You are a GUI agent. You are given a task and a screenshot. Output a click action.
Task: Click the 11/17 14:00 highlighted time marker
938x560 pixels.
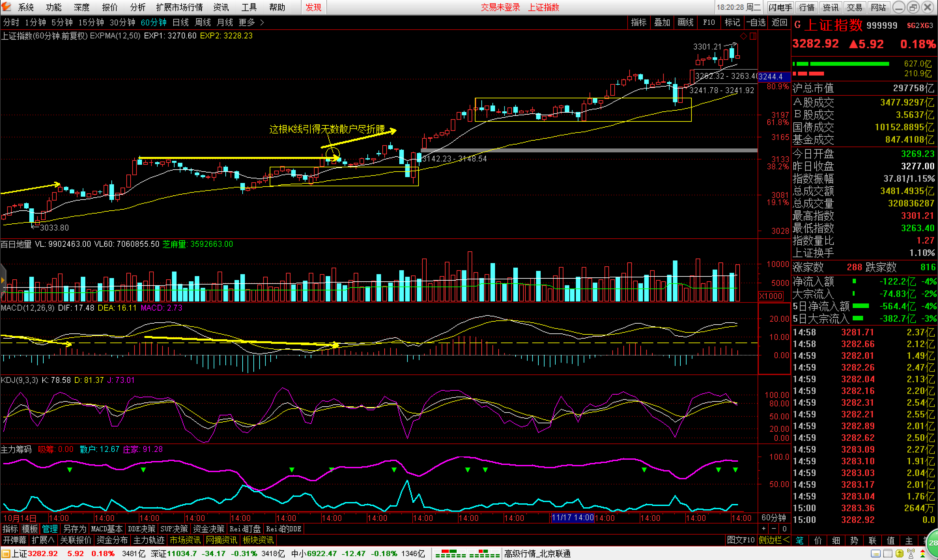tap(572, 518)
